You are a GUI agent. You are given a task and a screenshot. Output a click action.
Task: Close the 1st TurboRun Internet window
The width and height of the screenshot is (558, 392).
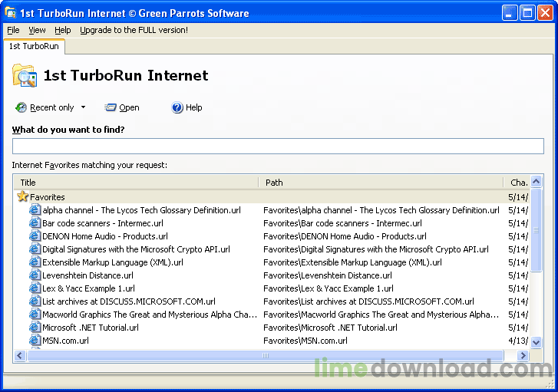tap(545, 13)
